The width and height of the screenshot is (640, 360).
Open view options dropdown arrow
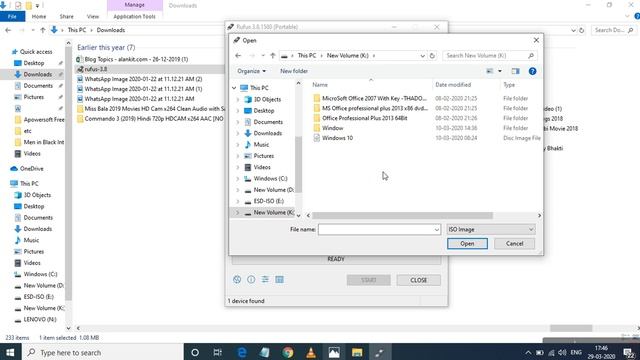tap(500, 71)
